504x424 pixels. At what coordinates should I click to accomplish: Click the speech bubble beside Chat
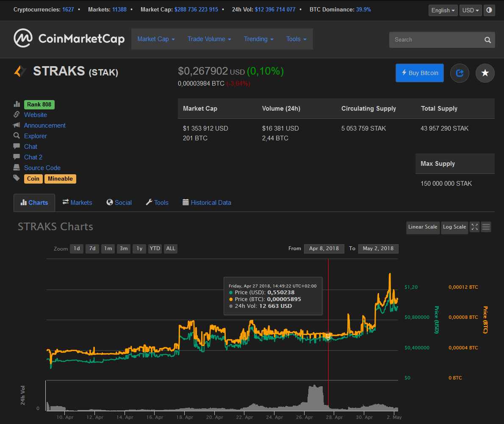[17, 146]
